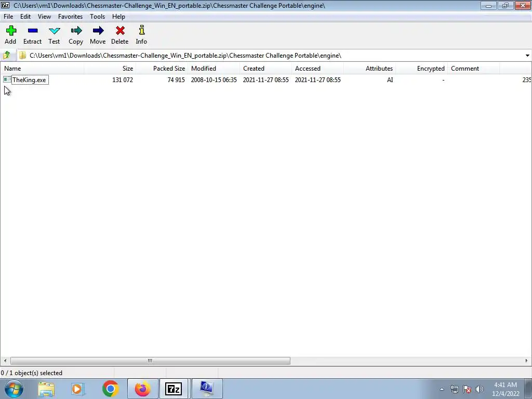Restore down the 7-Zip window
532x399 pixels.
point(505,5)
